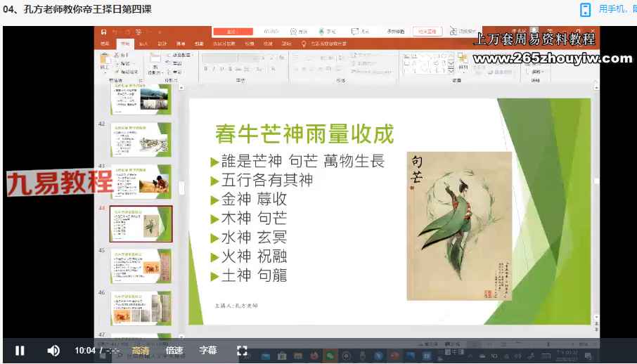Click the phone icon beside 用手机
This screenshot has width=637, height=364.
click(x=585, y=10)
